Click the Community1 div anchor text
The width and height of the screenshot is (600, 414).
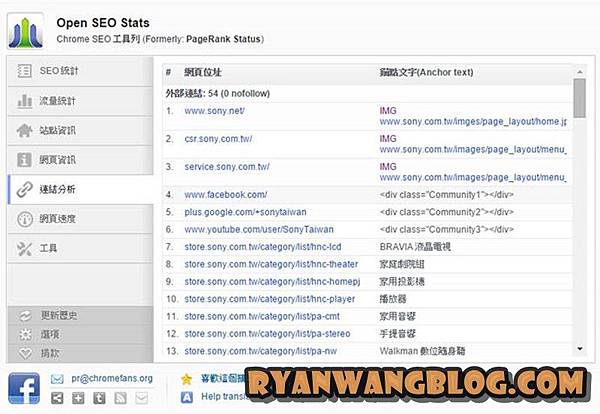[x=447, y=195]
